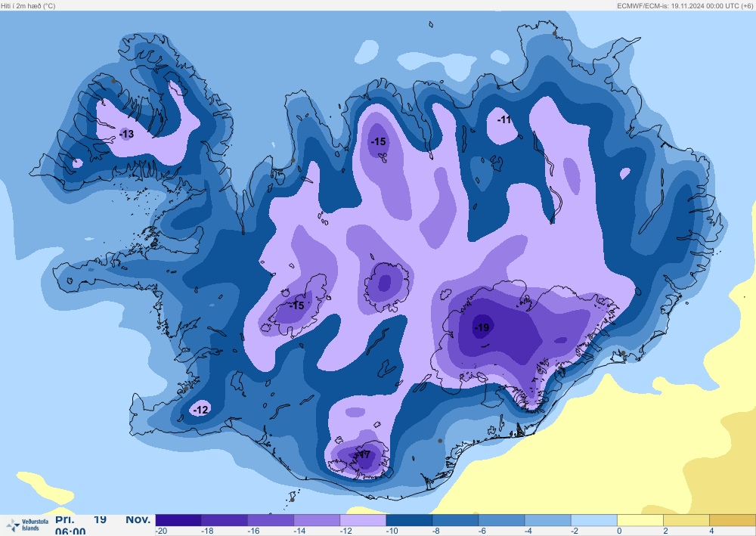Click the legend tick label '4'

click(x=711, y=531)
